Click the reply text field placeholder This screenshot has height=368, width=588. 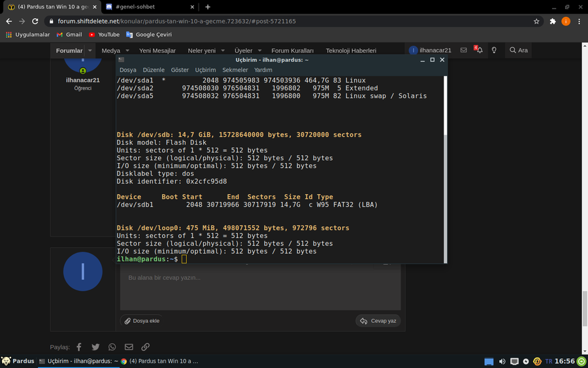164,278
